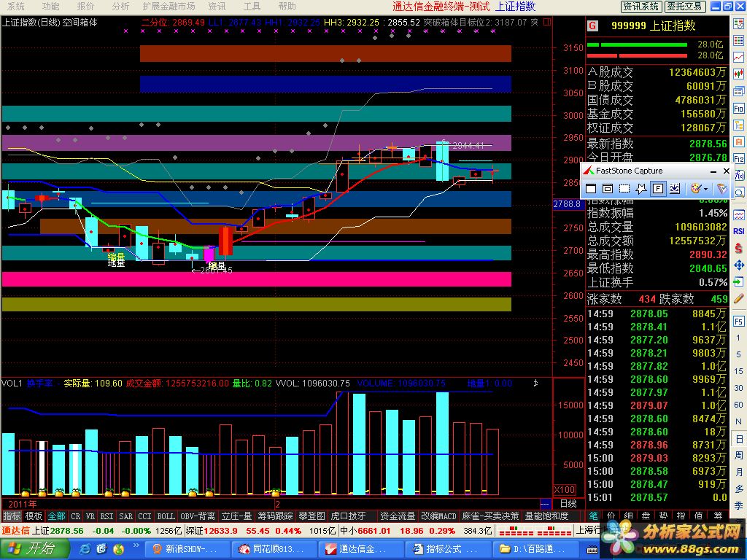Open the 系统 menu
747x560 pixels.
click(16, 6)
